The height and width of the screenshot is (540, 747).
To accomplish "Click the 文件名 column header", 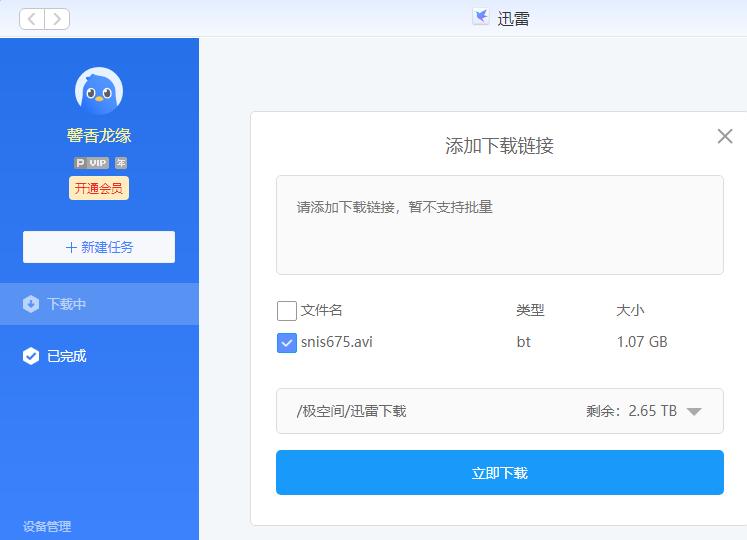I will tap(322, 310).
